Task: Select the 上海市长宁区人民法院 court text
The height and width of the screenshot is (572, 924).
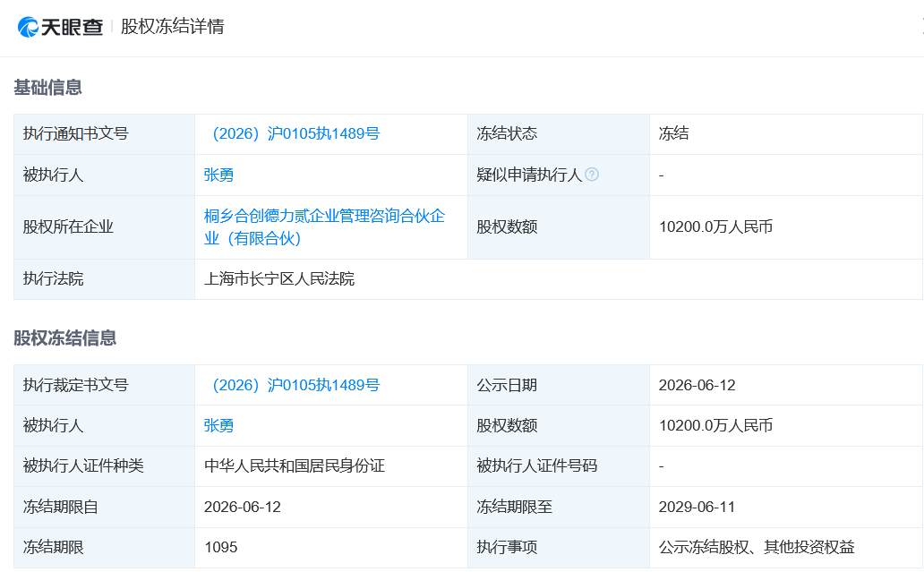Action: click(x=279, y=279)
